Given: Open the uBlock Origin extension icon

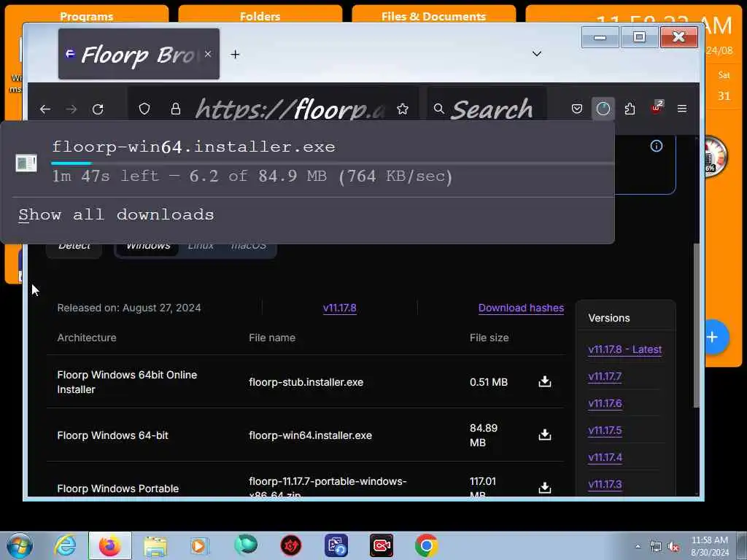Looking at the screenshot, I should coord(657,108).
